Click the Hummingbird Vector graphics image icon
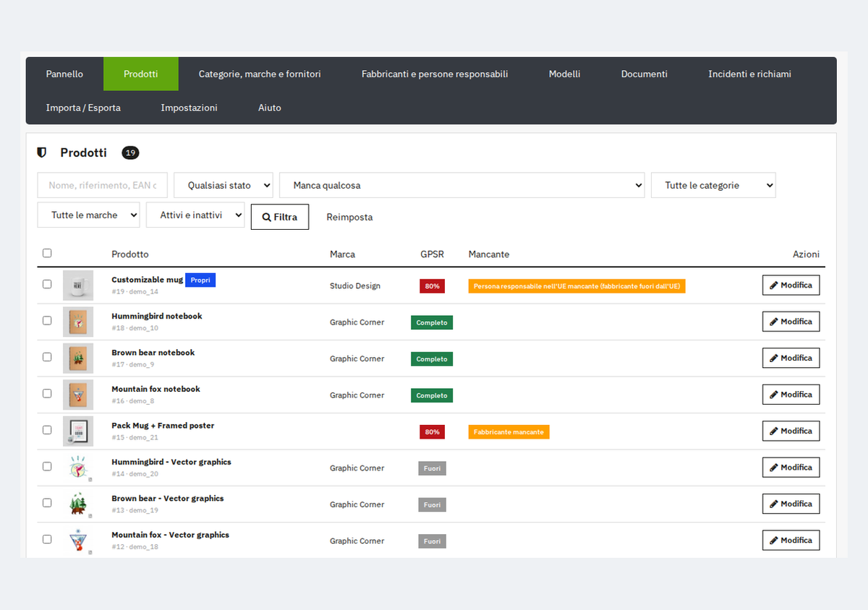Image resolution: width=868 pixels, height=610 pixels. point(78,468)
